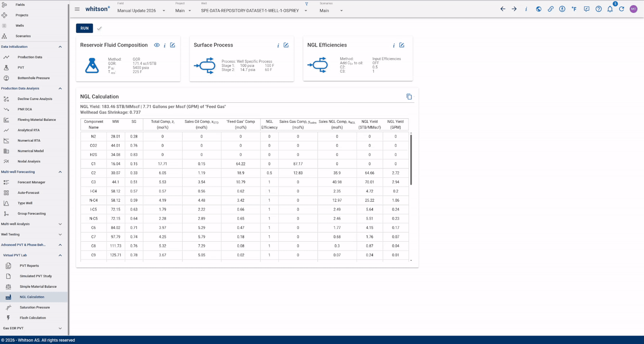
Task: Click the download icon in top bar
Action: [x=562, y=9]
